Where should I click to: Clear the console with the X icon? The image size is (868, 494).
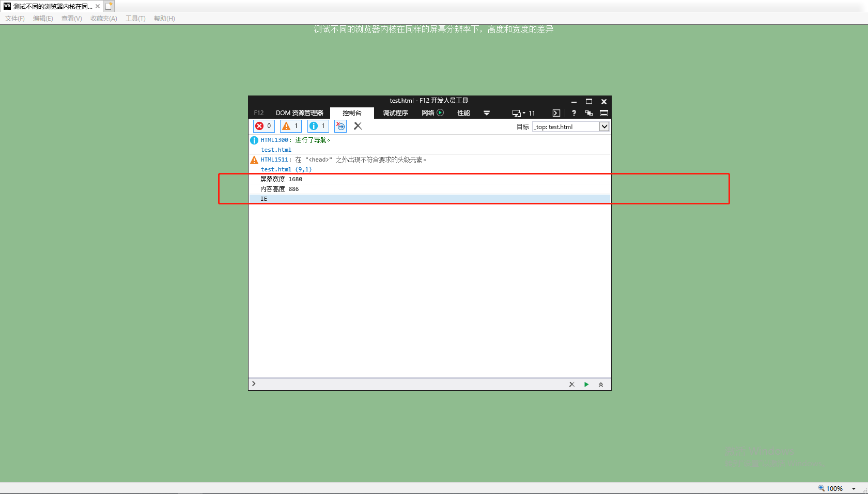[x=358, y=126]
